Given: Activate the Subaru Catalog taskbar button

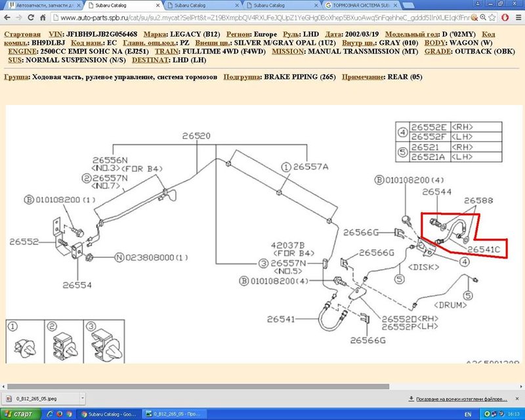Looking at the screenshot, I should 109,414.
